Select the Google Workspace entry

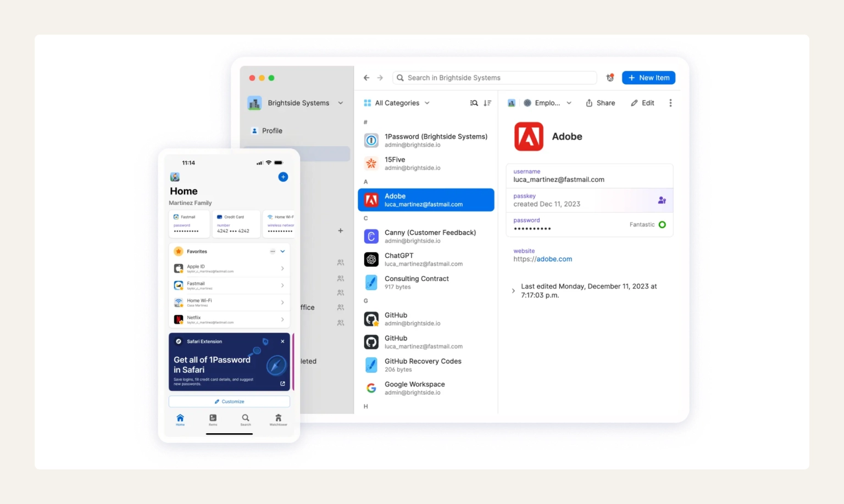click(x=426, y=388)
